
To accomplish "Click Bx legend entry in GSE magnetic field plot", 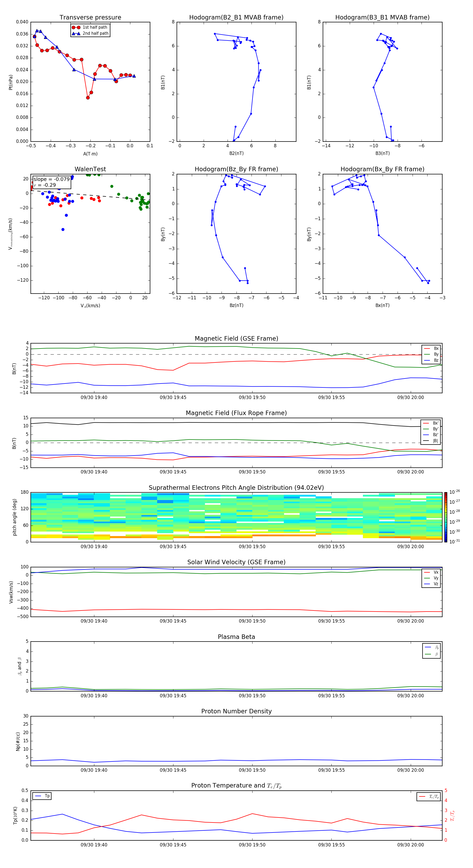I will click(431, 349).
